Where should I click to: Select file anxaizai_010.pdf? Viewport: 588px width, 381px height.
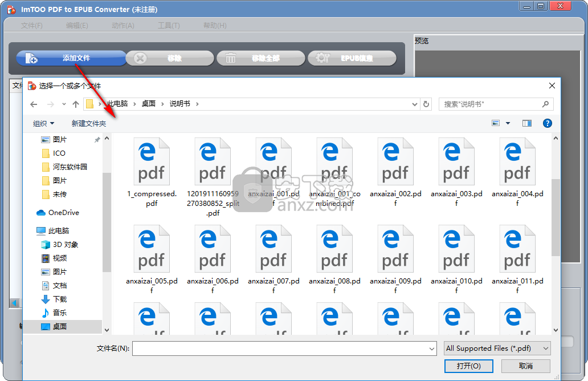pyautogui.click(x=456, y=259)
